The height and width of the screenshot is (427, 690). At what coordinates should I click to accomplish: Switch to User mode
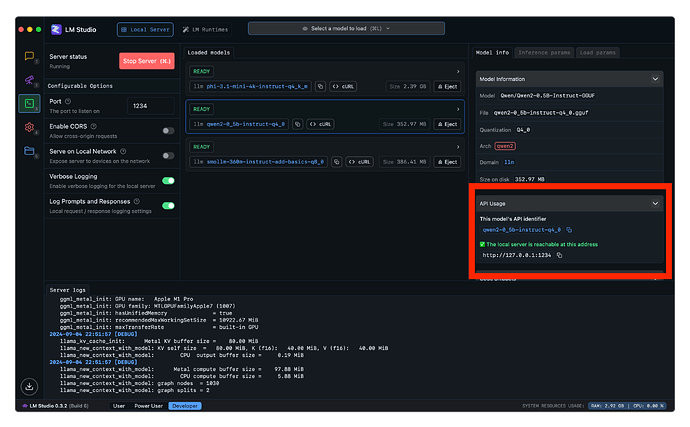[x=119, y=406]
